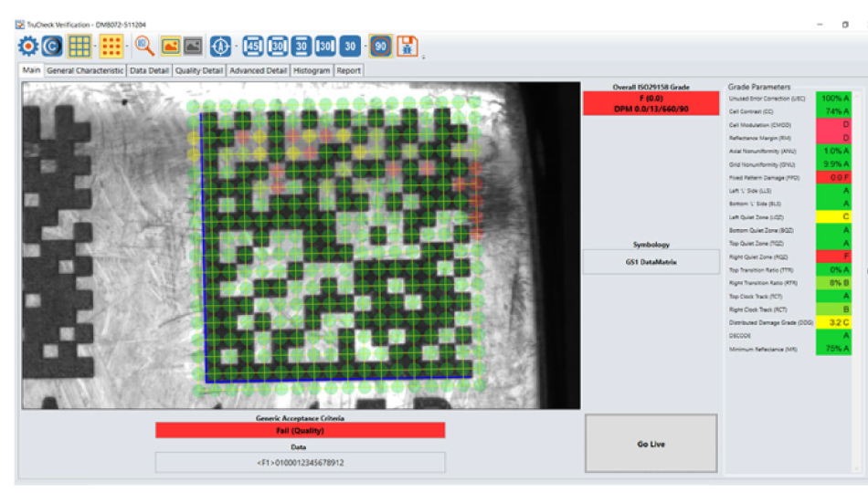Image resolution: width=868 pixels, height=503 pixels.
Task: Click the orange save disk icon
Action: point(407,46)
